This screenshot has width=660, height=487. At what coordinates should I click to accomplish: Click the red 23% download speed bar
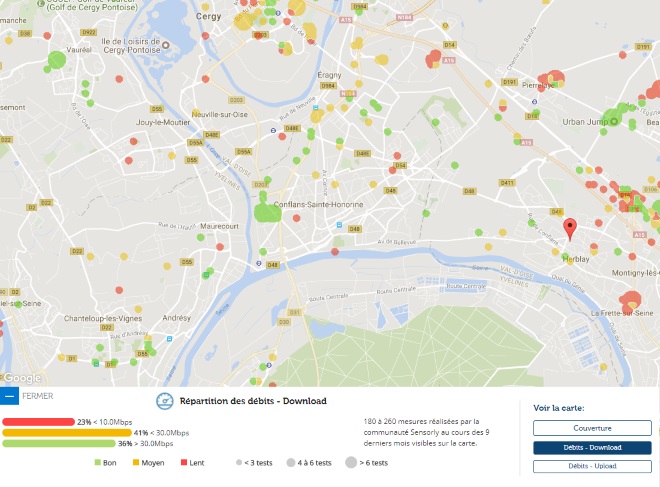click(x=38, y=422)
